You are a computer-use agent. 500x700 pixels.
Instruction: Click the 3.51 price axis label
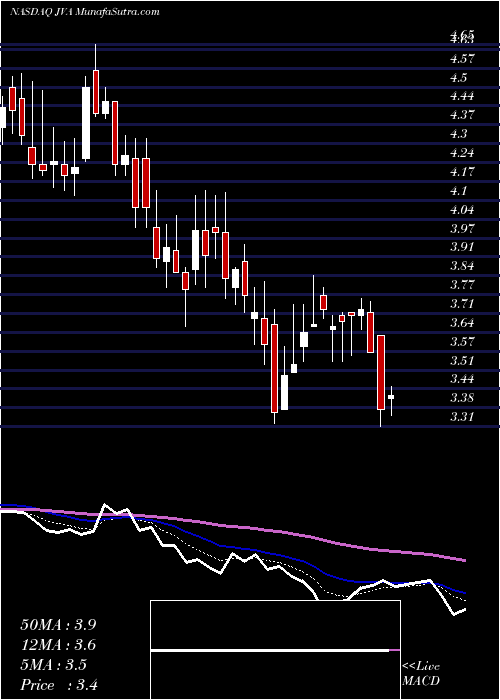tap(462, 360)
